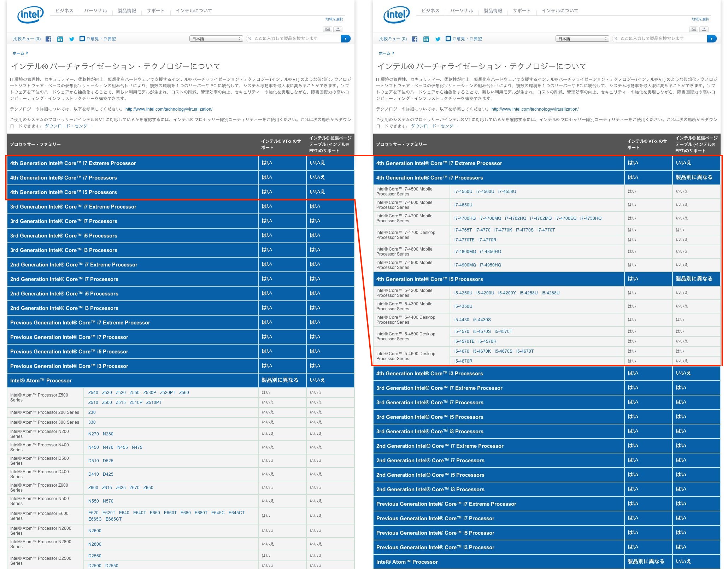728x569 pixels.
Task: Click the email envelope icon on left page
Action: point(328,29)
